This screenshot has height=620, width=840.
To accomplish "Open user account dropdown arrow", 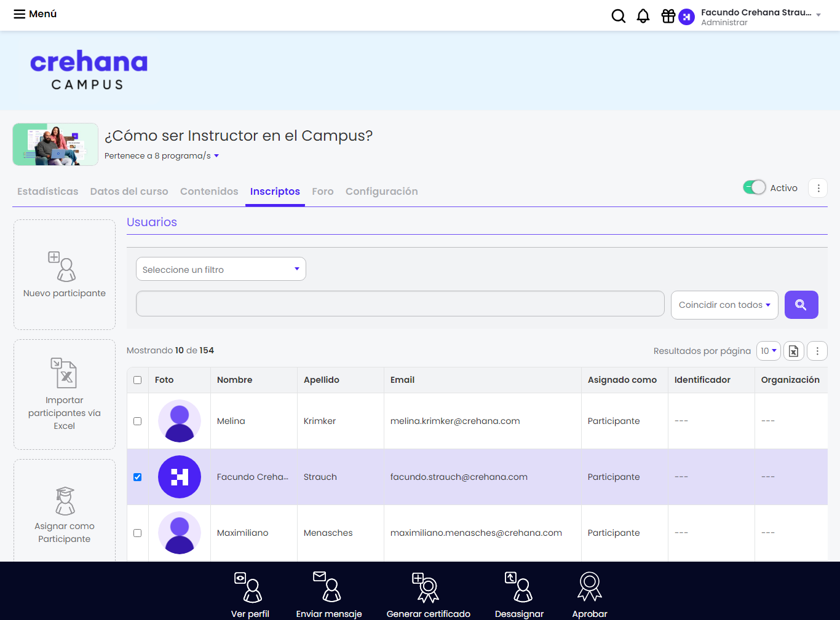I will [818, 15].
